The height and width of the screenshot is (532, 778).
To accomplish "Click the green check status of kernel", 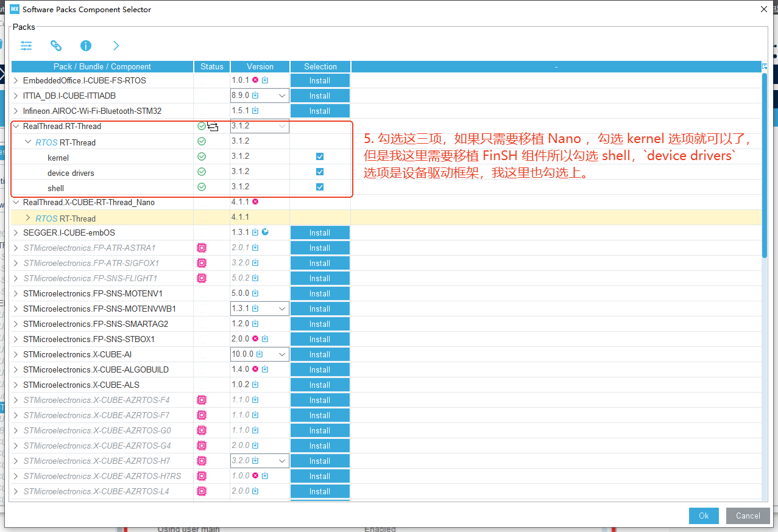I will tap(202, 156).
